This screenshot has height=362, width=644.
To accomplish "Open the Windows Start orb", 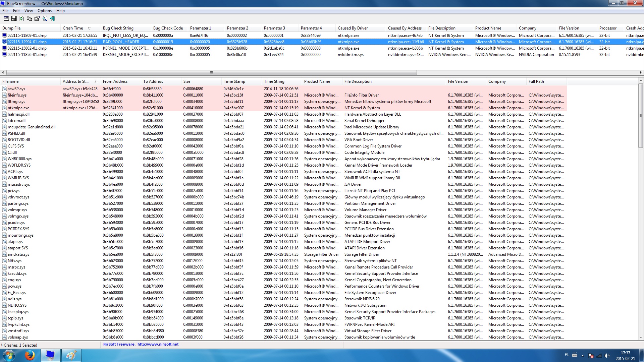I will pos(9,355).
